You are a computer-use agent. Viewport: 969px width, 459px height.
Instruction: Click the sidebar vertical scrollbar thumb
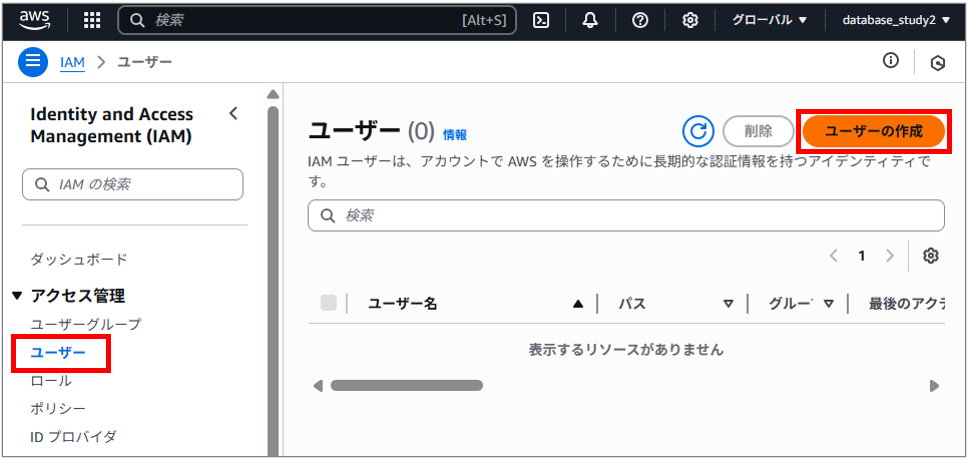[x=273, y=281]
